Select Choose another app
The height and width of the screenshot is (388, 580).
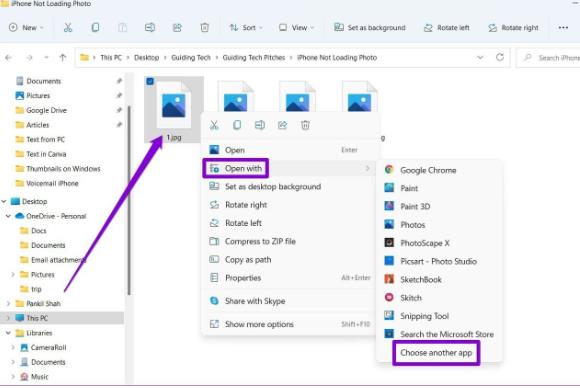point(436,353)
